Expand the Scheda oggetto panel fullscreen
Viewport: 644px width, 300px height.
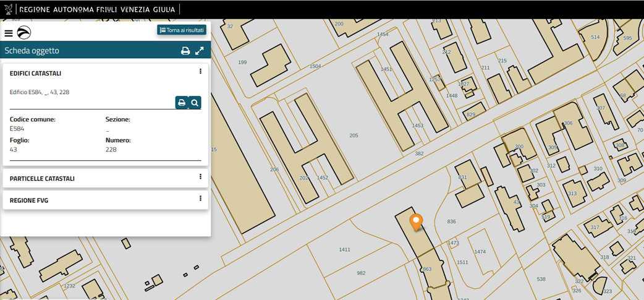click(x=200, y=51)
